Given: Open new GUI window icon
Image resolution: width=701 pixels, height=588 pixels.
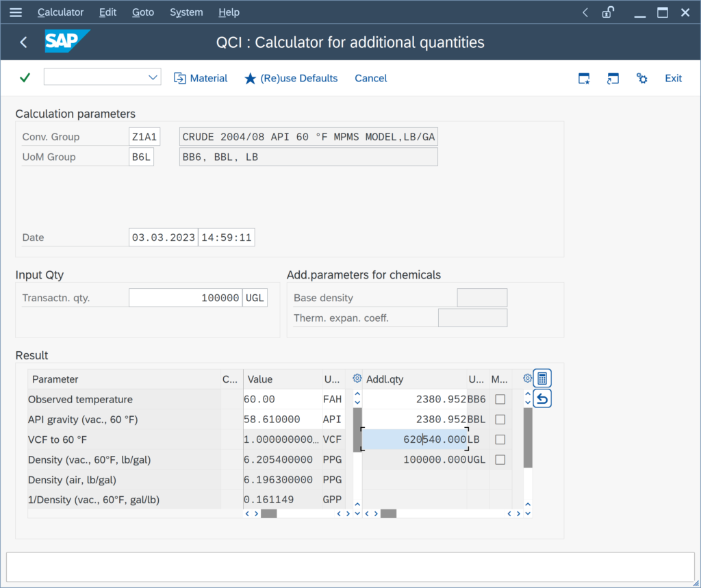Looking at the screenshot, I should [x=584, y=78].
